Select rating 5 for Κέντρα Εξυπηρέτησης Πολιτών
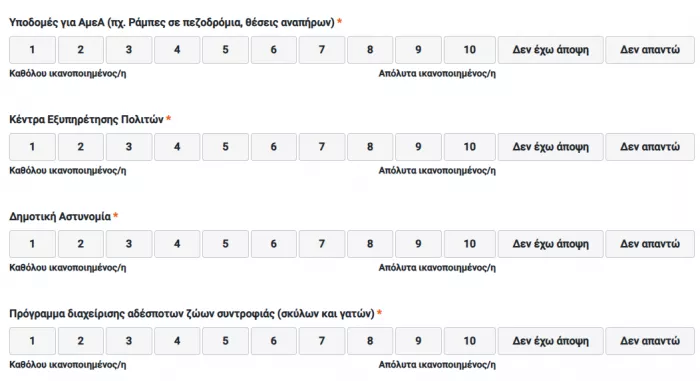The width and height of the screenshot is (700, 381). [x=225, y=147]
